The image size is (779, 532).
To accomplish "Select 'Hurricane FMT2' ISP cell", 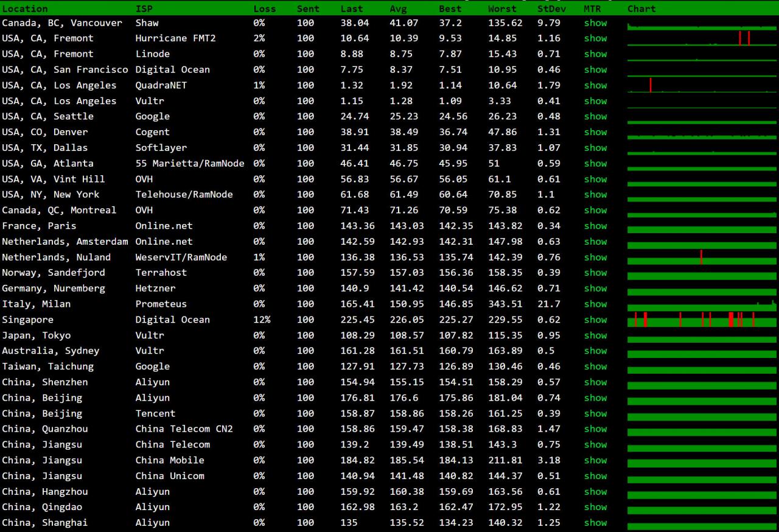I will (x=175, y=38).
